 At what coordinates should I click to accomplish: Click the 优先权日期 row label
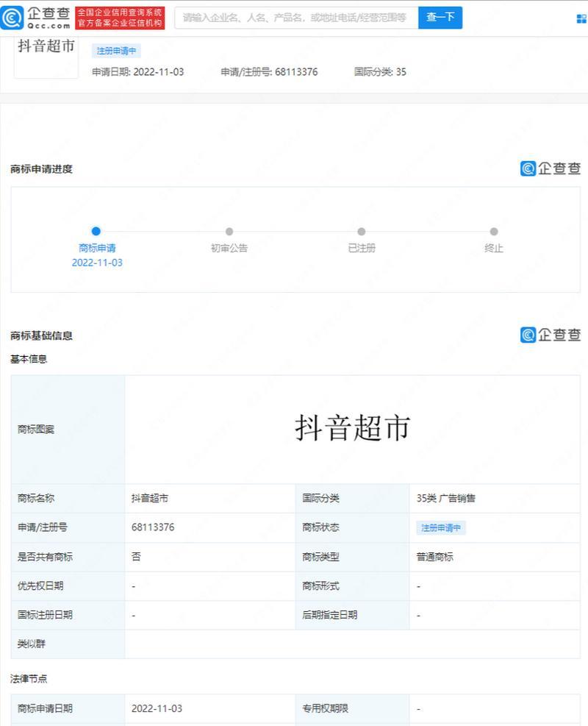(x=40, y=586)
